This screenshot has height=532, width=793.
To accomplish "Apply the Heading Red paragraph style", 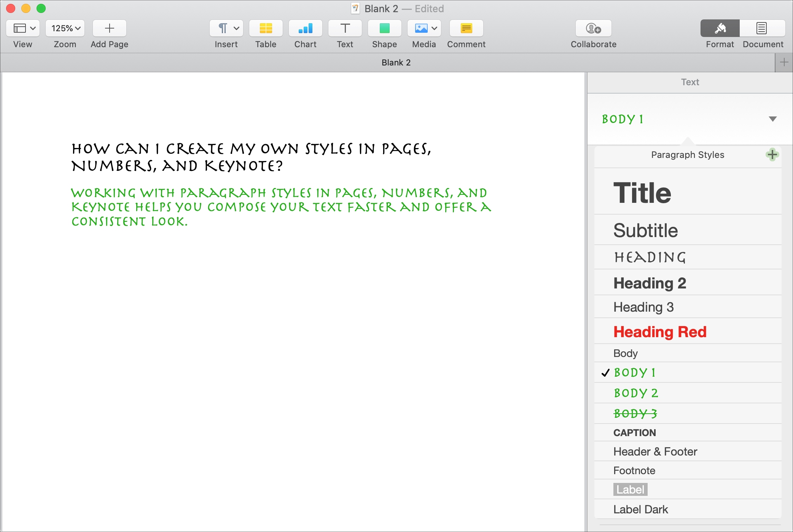I will pyautogui.click(x=688, y=331).
